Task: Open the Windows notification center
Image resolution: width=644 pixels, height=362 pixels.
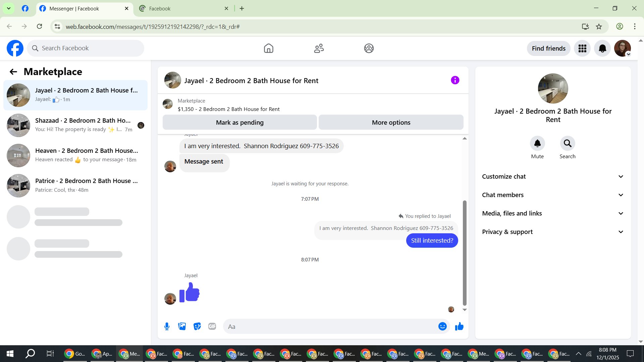Action: point(630,354)
